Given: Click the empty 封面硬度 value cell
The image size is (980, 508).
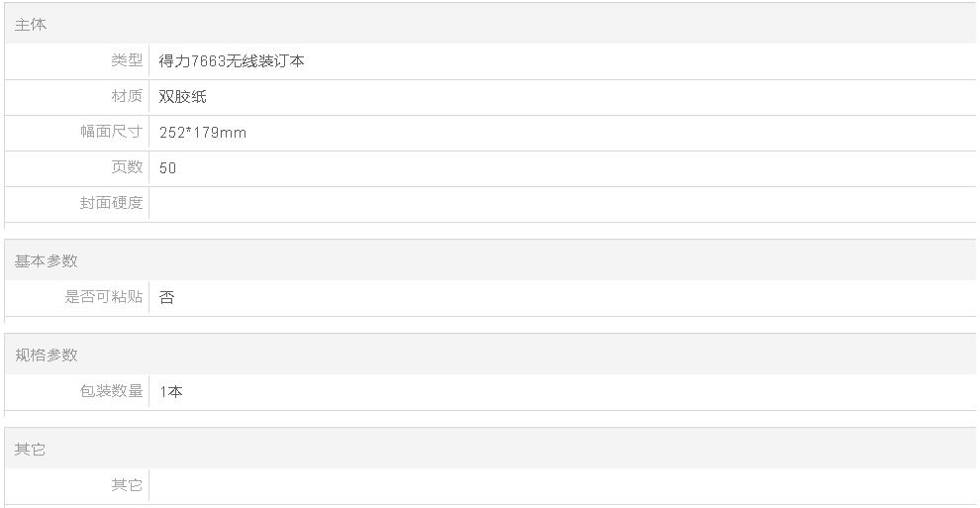Looking at the screenshot, I should click(562, 204).
